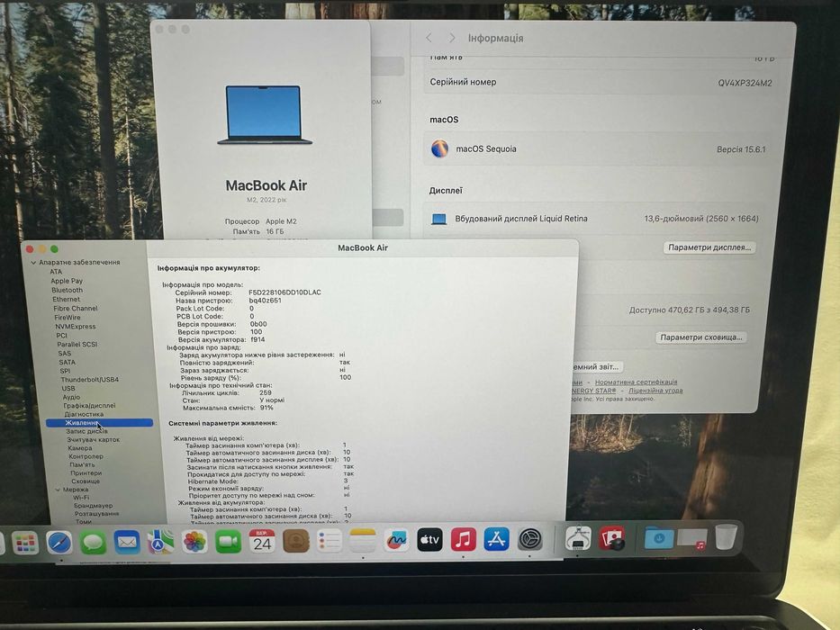Open the Trash in the Dock
The image size is (840, 630).
point(727,536)
